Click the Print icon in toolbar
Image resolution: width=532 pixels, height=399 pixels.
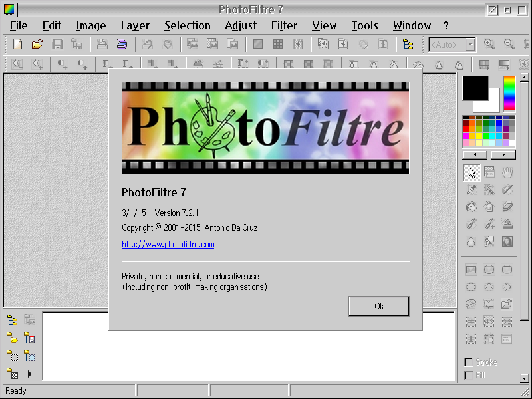102,44
